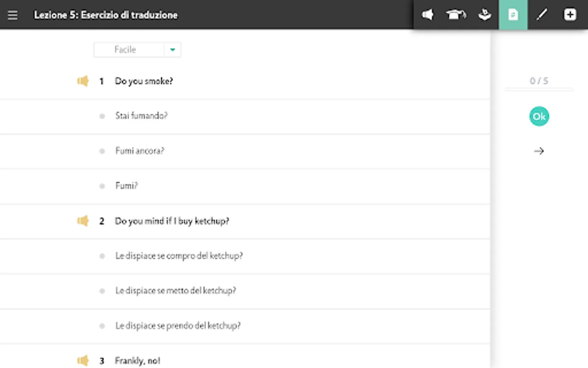This screenshot has width=588, height=368.
Task: Select "Le dispiace se prendo del ketchup?"
Action: [178, 326]
